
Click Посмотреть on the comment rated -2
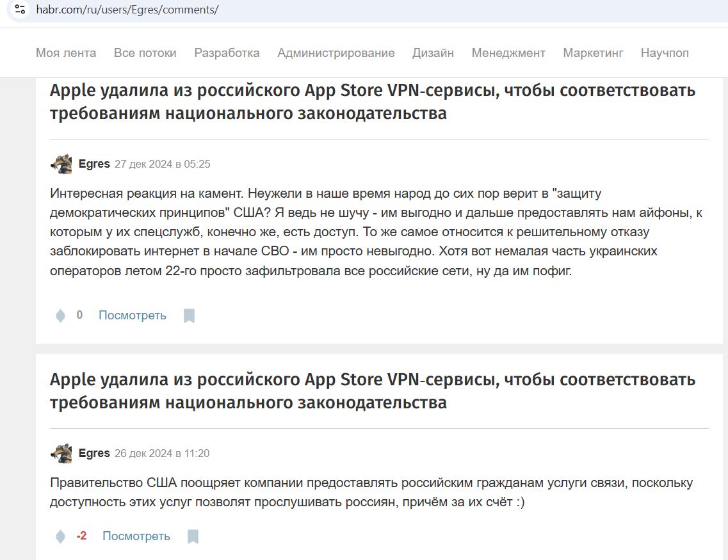point(136,536)
